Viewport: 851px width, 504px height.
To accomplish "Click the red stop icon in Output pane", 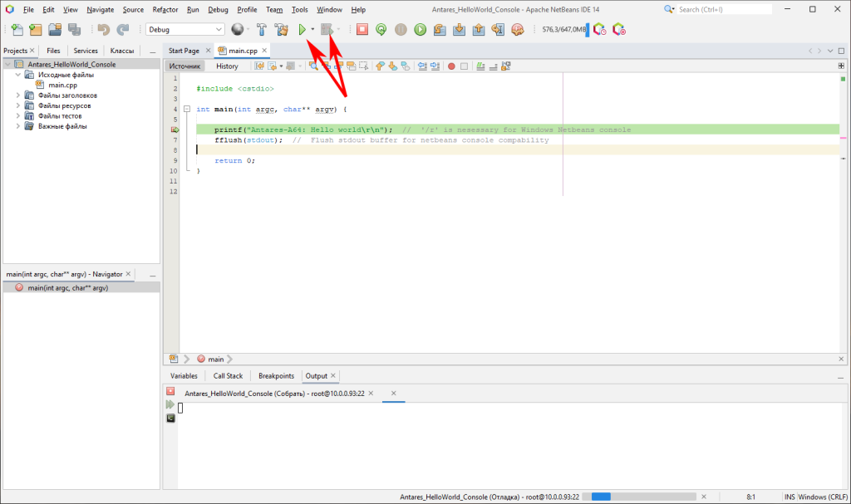I will click(x=170, y=391).
